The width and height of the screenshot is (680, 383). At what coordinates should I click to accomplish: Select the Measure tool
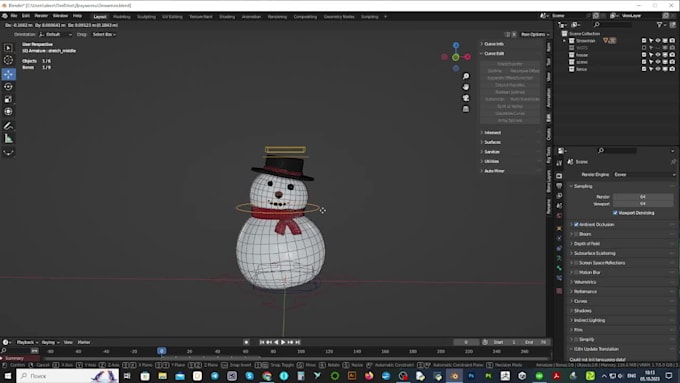tap(8, 139)
